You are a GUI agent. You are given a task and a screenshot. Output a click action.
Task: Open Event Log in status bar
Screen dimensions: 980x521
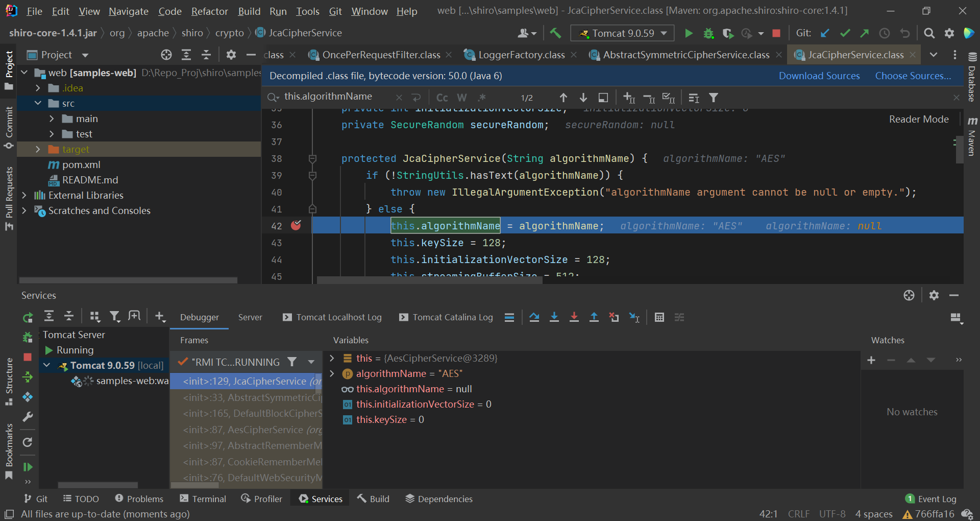pyautogui.click(x=931, y=499)
